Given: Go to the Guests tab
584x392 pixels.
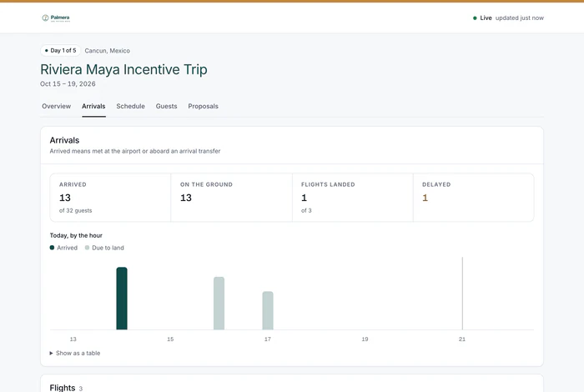Looking at the screenshot, I should pos(167,106).
